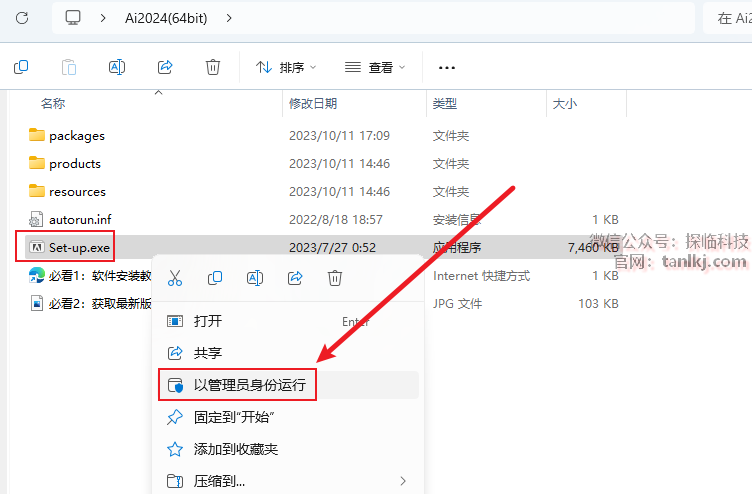Click the packages folder icon
752x494 pixels.
36,135
